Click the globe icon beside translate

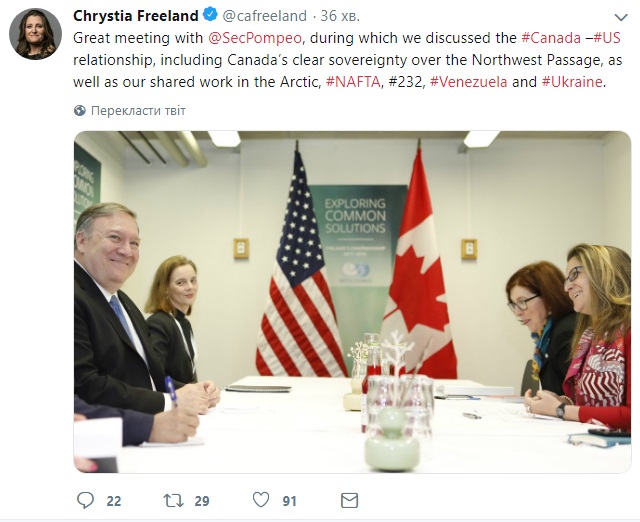(x=80, y=111)
